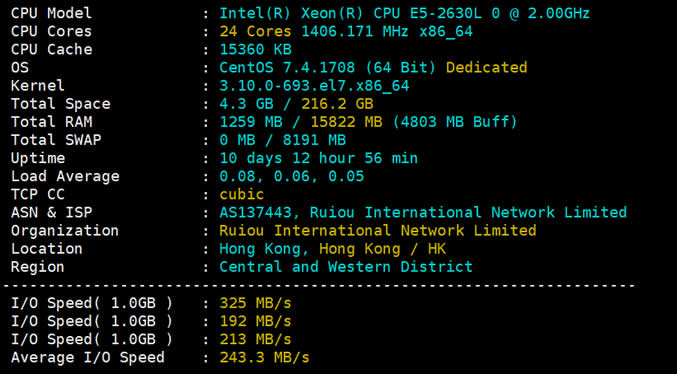
Task: Click load average 0.08, 0.06, 0.05
Action: (292, 177)
